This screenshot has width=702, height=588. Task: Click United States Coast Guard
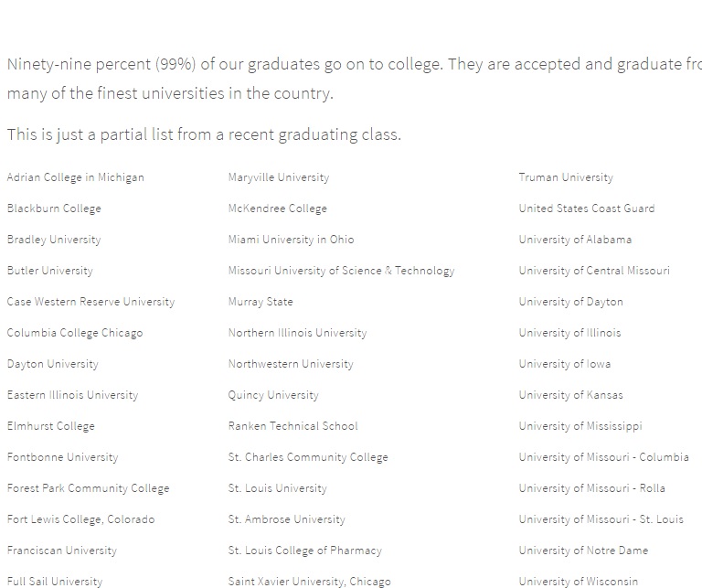pyautogui.click(x=587, y=208)
